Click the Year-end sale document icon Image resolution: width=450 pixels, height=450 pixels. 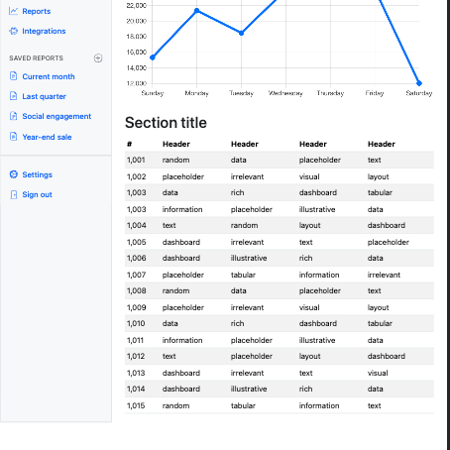(x=13, y=137)
